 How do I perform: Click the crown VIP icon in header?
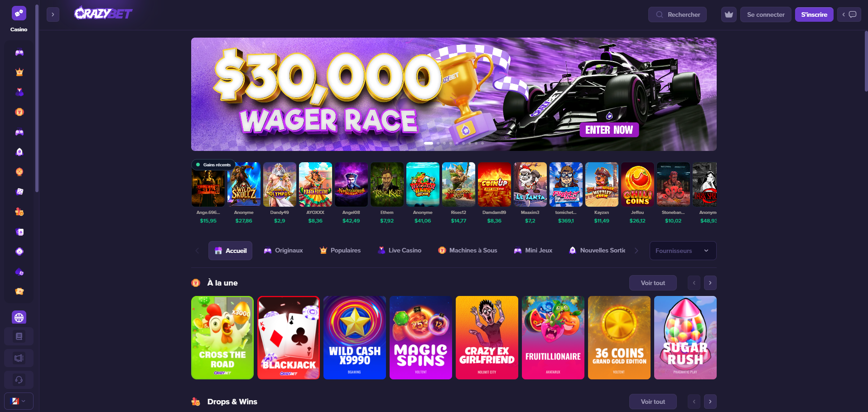(728, 15)
